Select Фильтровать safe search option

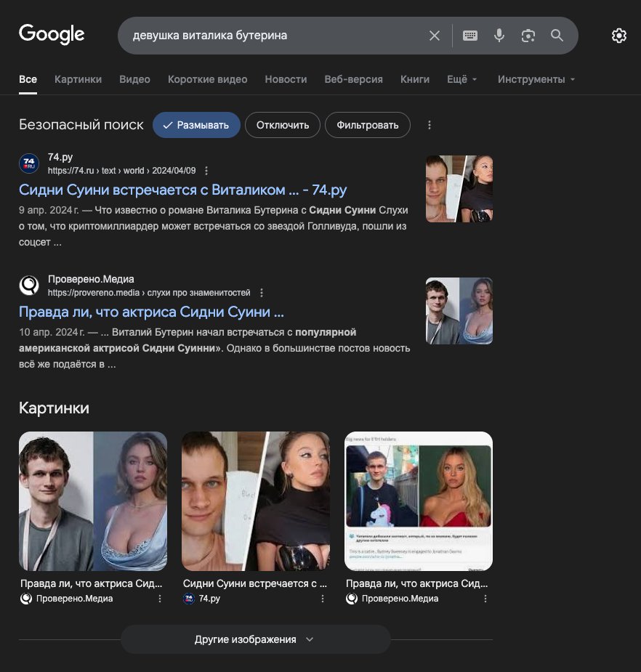pos(368,125)
